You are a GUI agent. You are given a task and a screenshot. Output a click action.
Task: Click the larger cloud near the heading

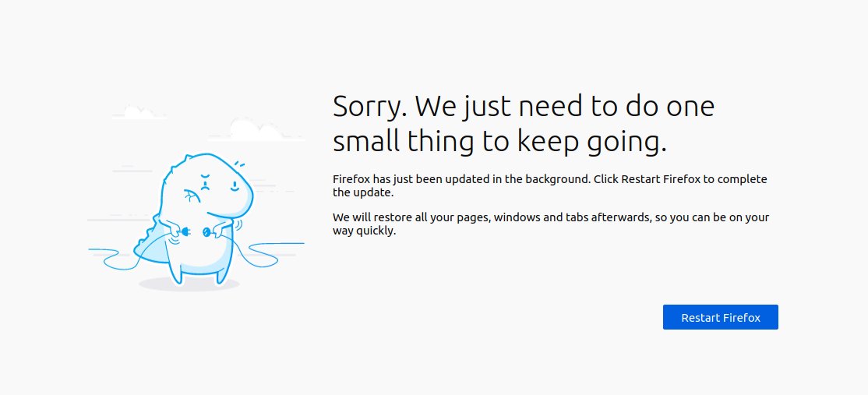[256, 130]
